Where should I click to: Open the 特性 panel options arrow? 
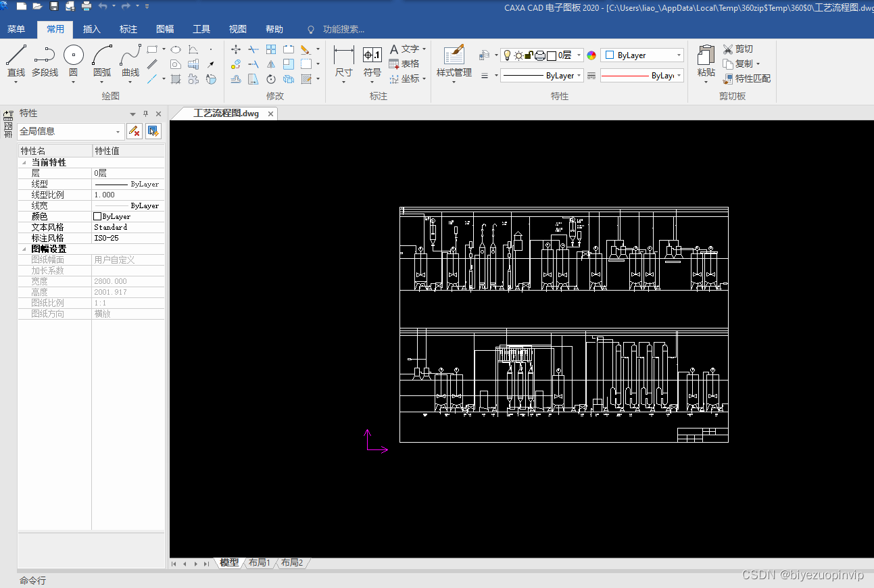(x=132, y=114)
